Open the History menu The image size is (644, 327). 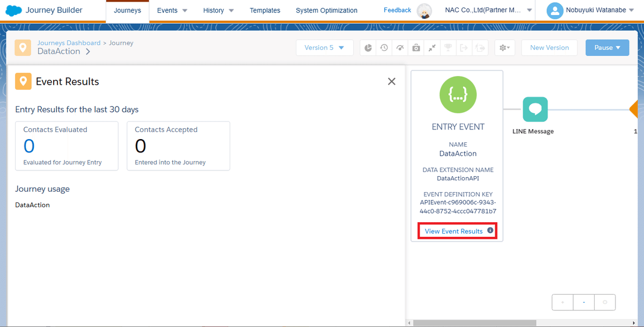(x=218, y=11)
